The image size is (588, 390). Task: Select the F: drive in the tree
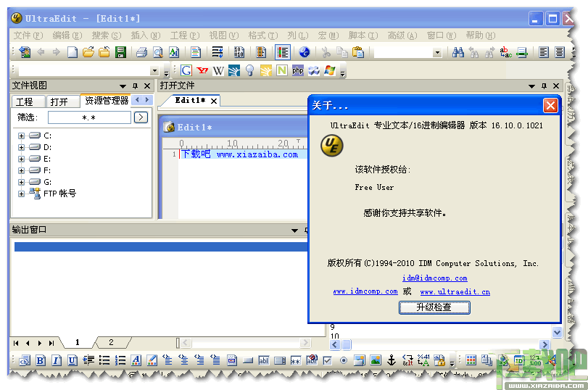(x=47, y=170)
